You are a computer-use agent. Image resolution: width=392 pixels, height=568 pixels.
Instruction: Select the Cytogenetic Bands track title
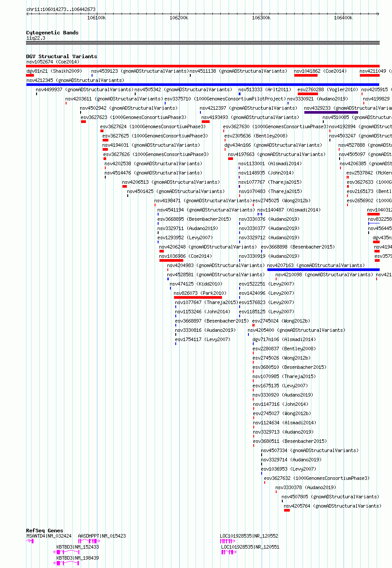[52, 33]
